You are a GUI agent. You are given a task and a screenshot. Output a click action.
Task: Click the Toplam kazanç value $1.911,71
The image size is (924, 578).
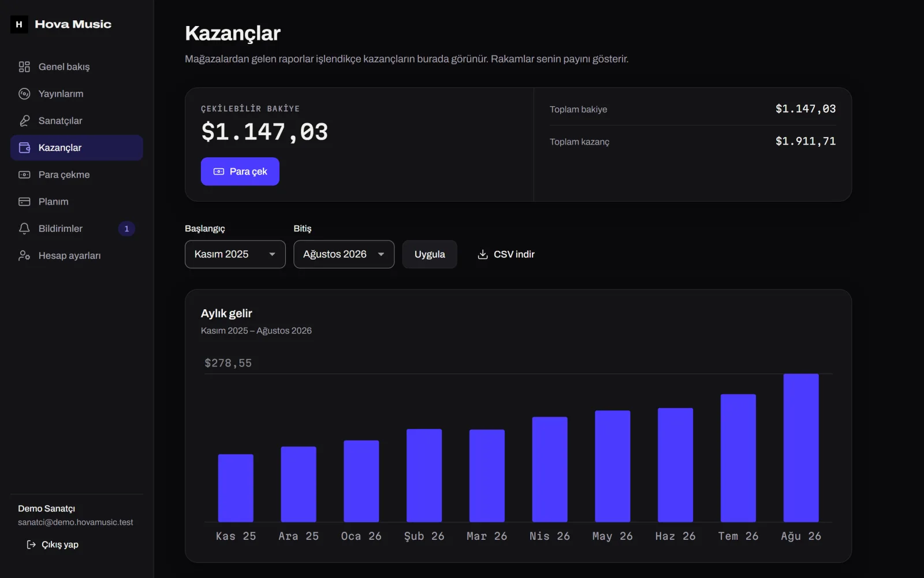pos(806,141)
